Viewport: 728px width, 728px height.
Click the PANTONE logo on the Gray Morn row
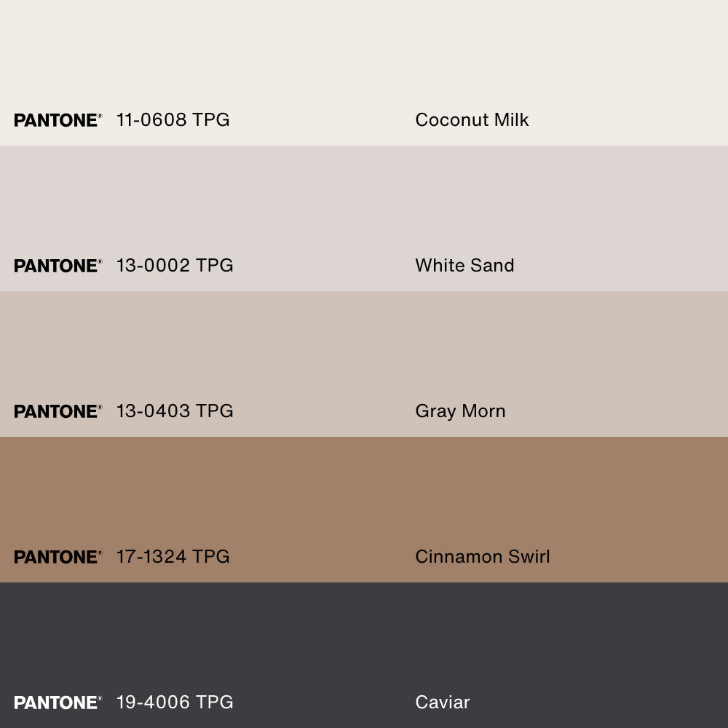click(x=58, y=411)
